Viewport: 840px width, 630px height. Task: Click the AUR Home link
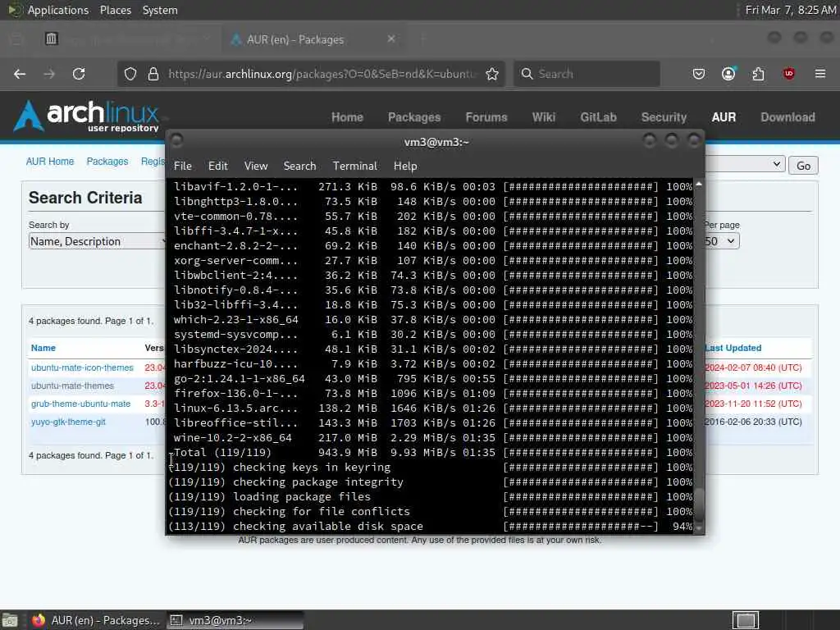(50, 162)
